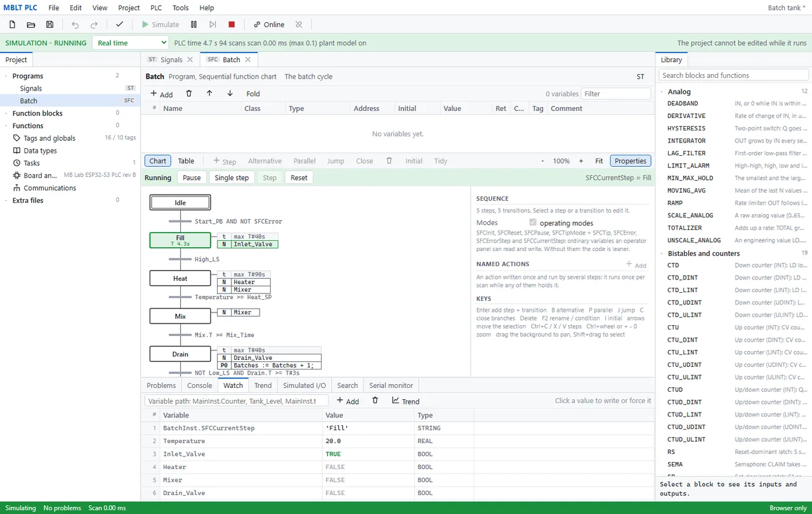Open a project with the folder icon
This screenshot has width=812, height=514.
30,25
